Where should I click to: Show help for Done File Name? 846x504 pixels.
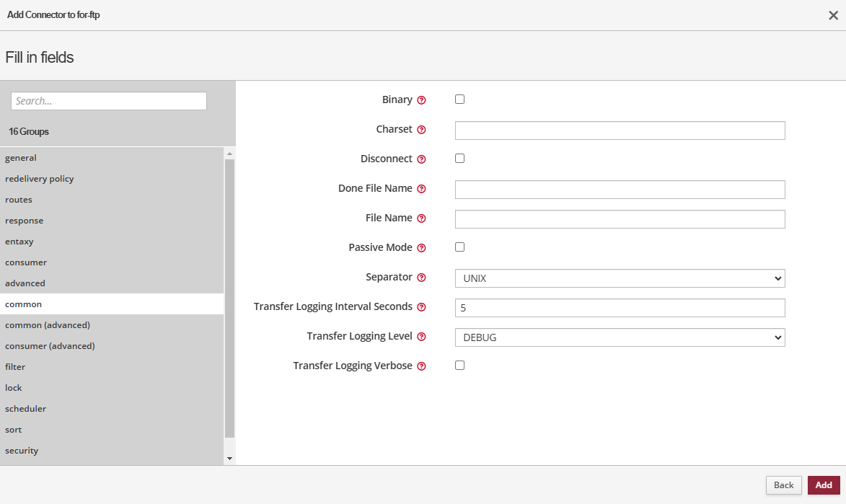(x=422, y=189)
